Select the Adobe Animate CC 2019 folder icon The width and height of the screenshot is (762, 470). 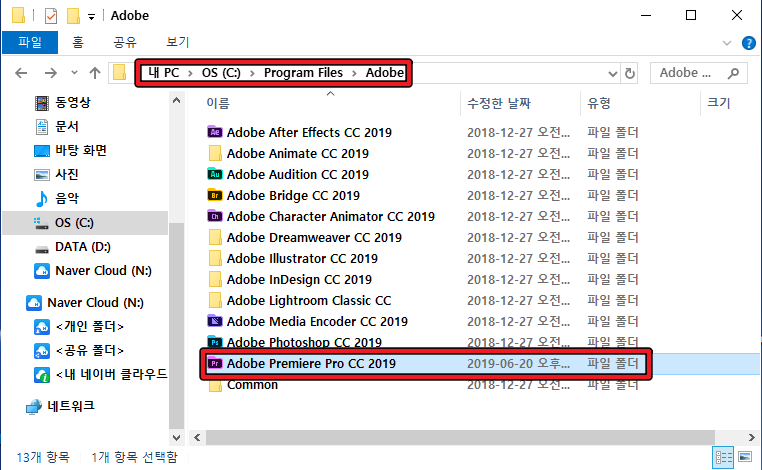[215, 153]
